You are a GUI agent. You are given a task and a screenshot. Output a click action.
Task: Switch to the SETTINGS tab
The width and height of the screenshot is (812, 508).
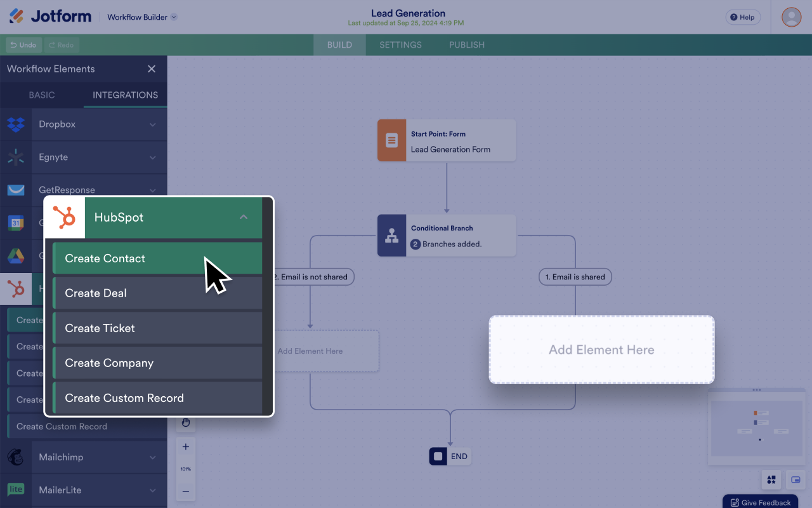coord(400,45)
